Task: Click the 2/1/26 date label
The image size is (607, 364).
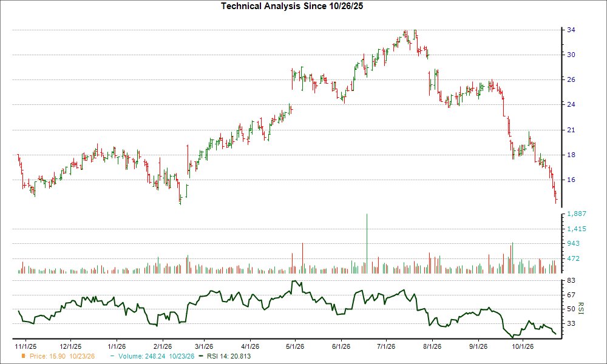Action: pos(163,346)
